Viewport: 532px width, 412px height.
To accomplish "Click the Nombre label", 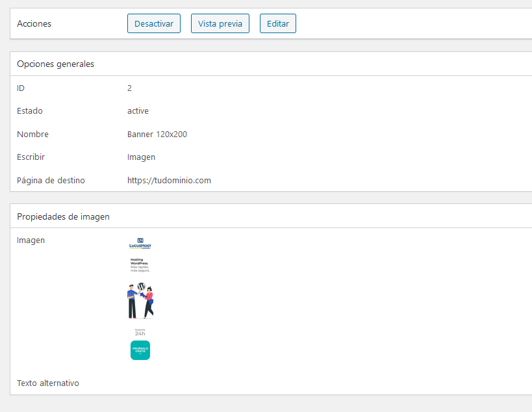I will click(x=32, y=135).
